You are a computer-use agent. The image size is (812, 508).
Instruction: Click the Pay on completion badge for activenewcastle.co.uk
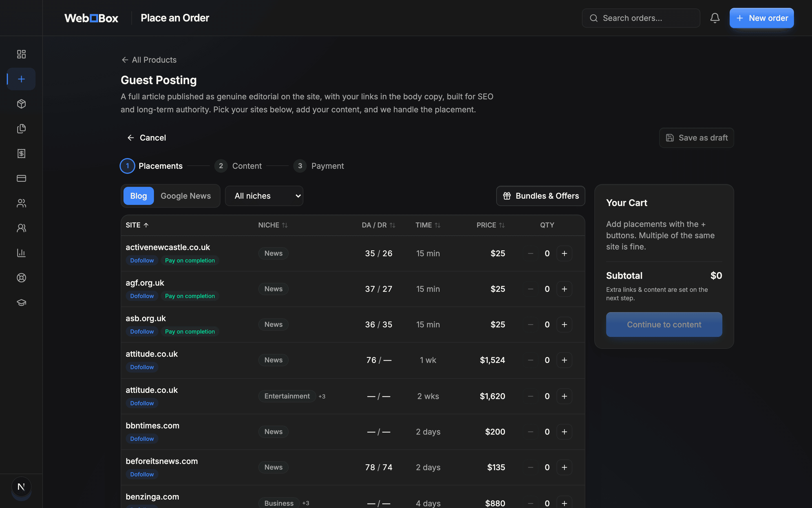[189, 260]
